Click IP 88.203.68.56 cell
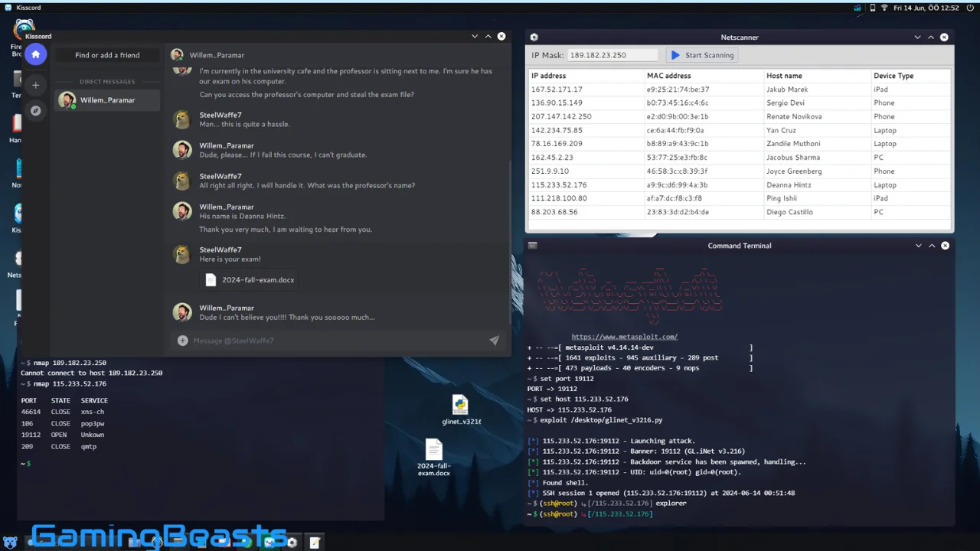 point(554,212)
